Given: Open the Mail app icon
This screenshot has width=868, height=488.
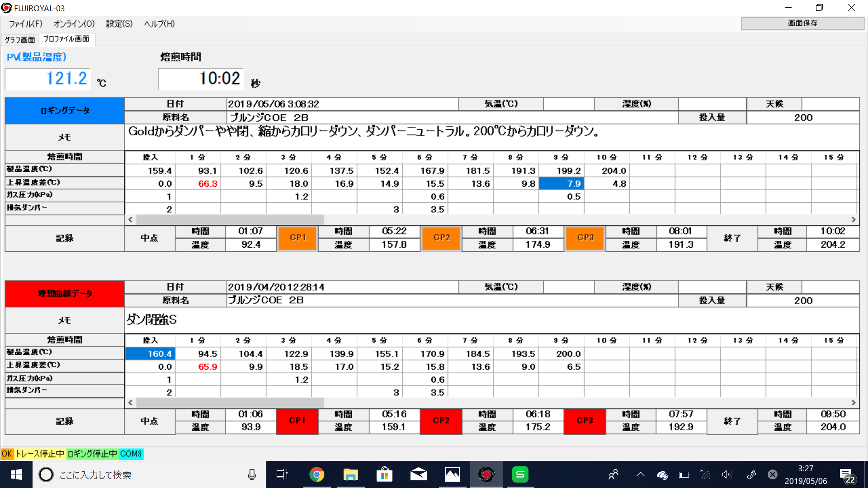Looking at the screenshot, I should click(x=418, y=474).
